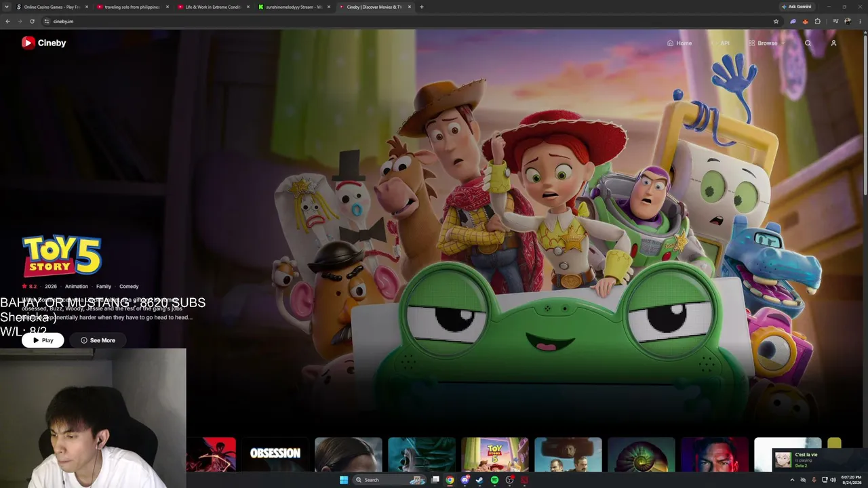Show hidden system tray icons

coord(792,480)
